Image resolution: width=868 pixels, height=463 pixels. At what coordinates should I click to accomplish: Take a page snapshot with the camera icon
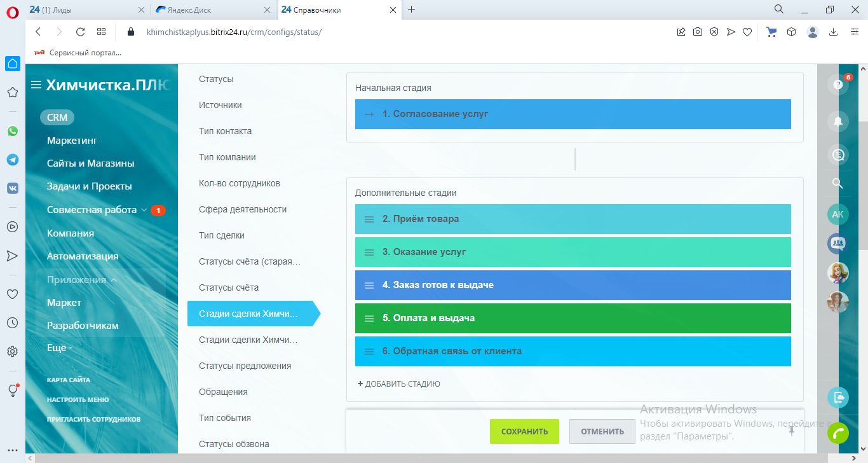click(698, 32)
